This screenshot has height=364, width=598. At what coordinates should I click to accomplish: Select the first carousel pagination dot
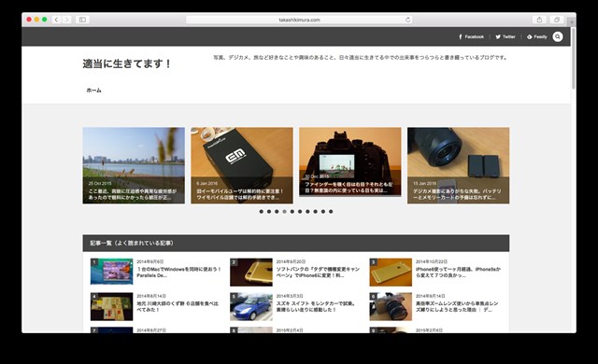(262, 211)
